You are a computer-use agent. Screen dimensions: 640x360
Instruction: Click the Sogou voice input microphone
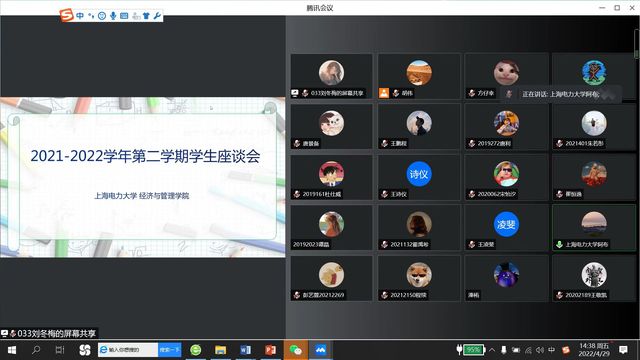point(113,16)
